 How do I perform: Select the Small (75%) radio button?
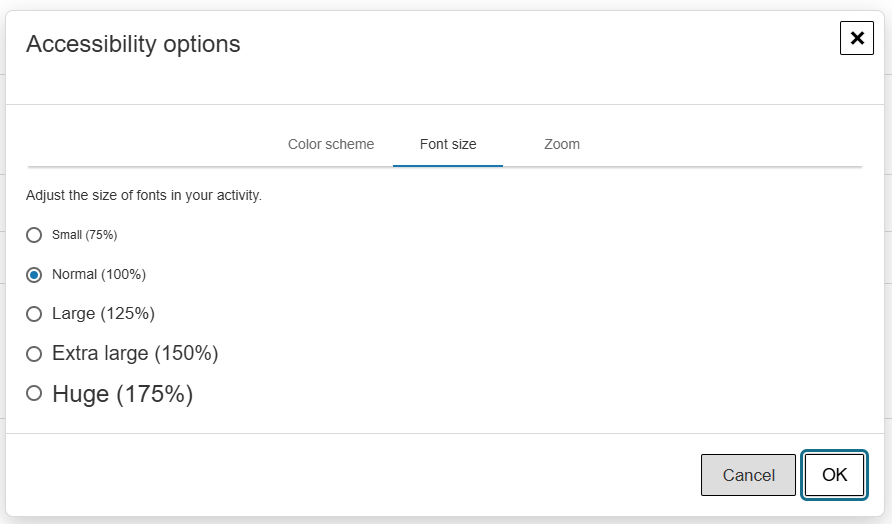(34, 235)
